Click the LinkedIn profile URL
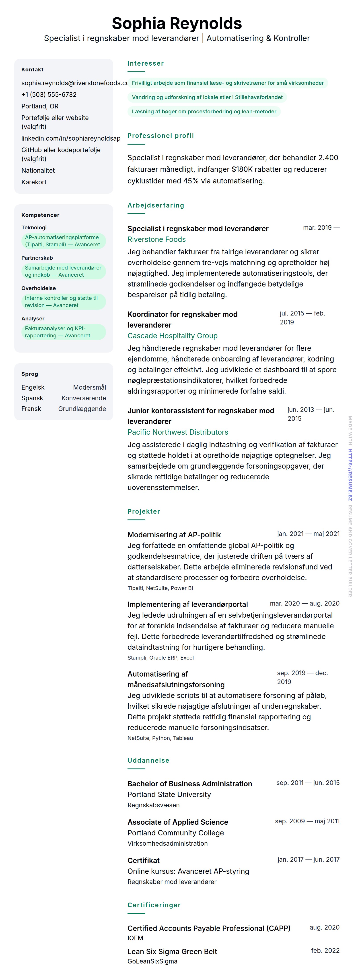 coord(71,138)
